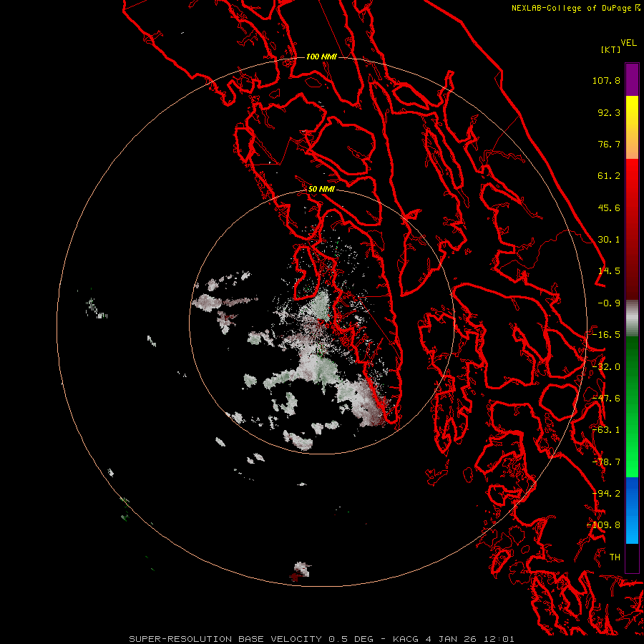Viewport: 644px width, 644px height.
Task: Click the 30.1 velocity scale value
Action: click(609, 240)
